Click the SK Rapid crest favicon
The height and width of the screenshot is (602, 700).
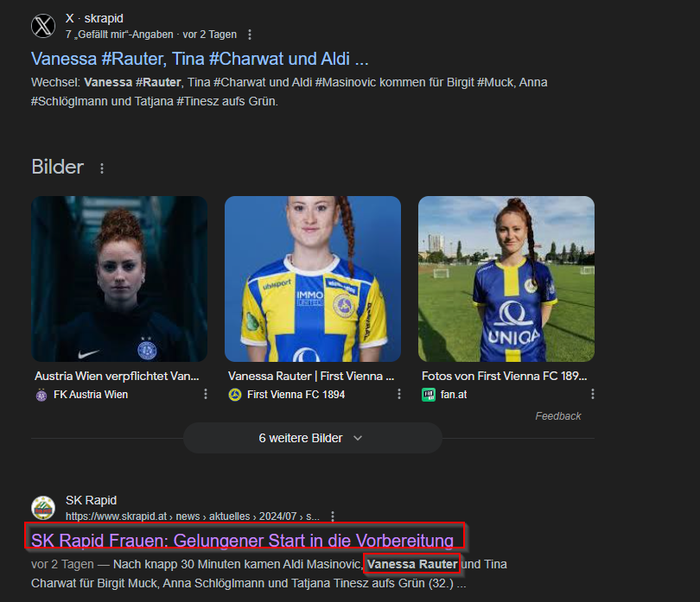coord(43,508)
